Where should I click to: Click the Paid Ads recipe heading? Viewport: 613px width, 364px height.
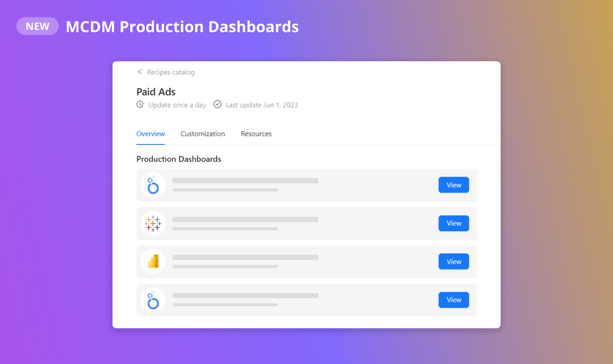pyautogui.click(x=156, y=92)
